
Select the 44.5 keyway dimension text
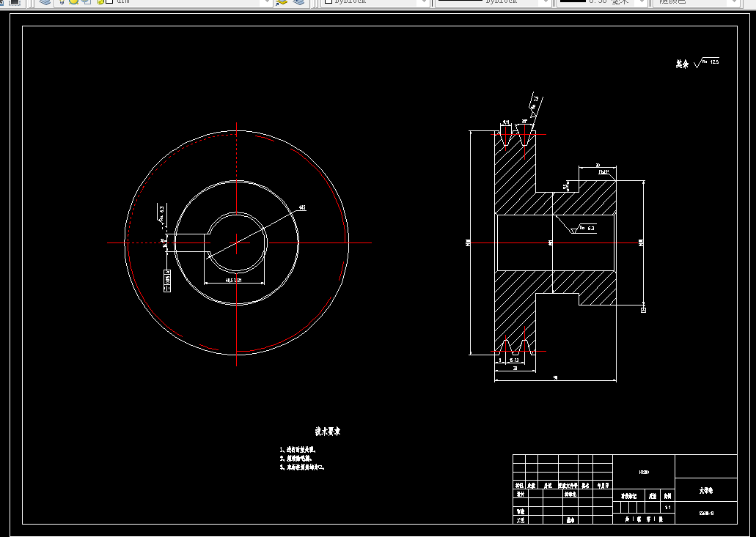tap(234, 280)
